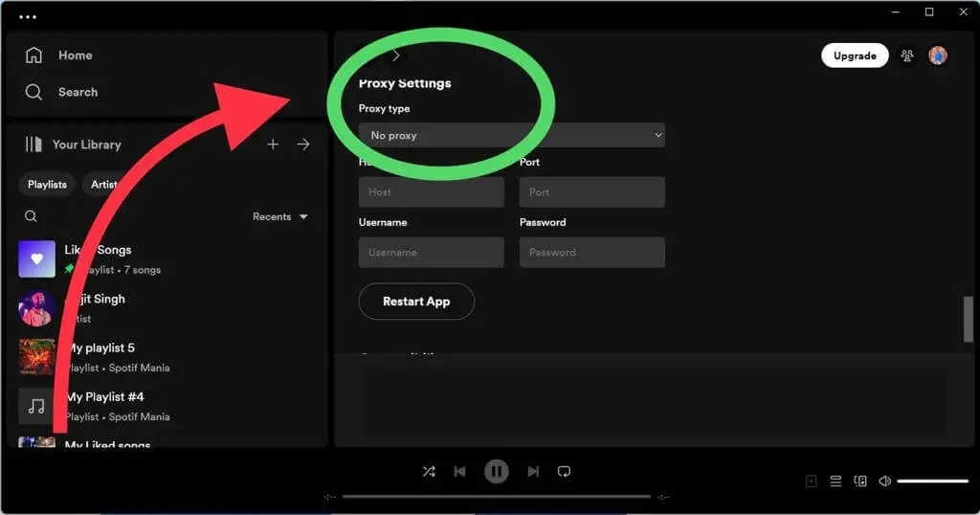Pause the current playback

click(497, 471)
